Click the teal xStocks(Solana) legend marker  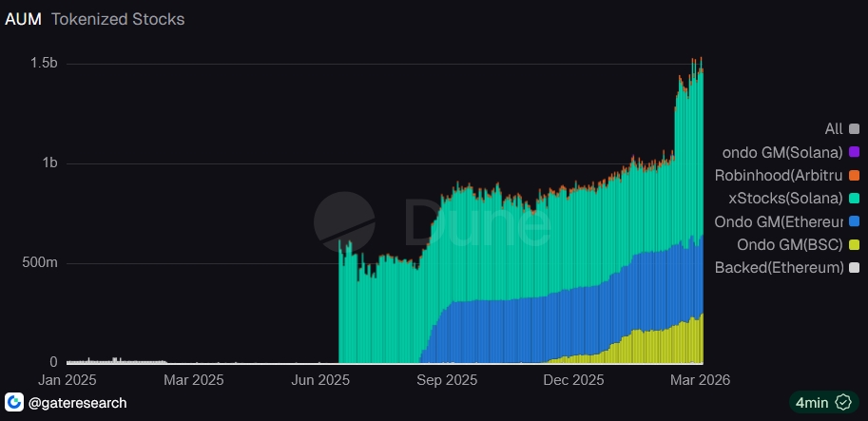coord(853,199)
